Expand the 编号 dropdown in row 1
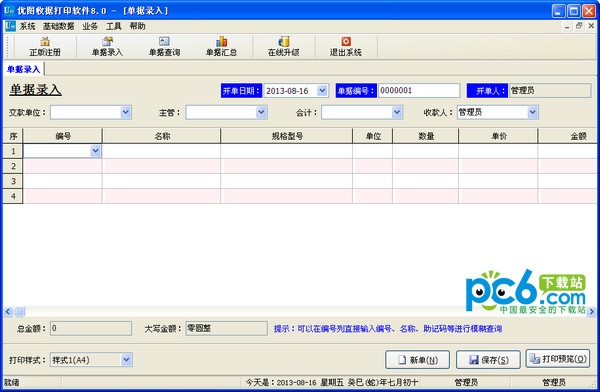 pos(95,151)
